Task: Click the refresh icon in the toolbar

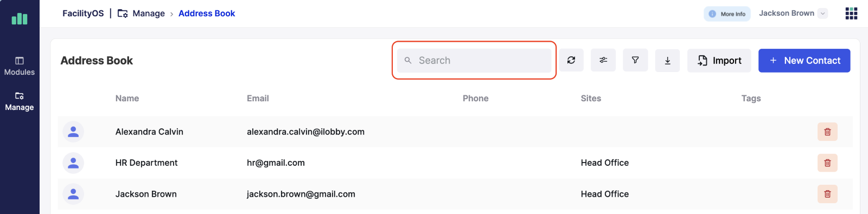Action: [x=571, y=60]
